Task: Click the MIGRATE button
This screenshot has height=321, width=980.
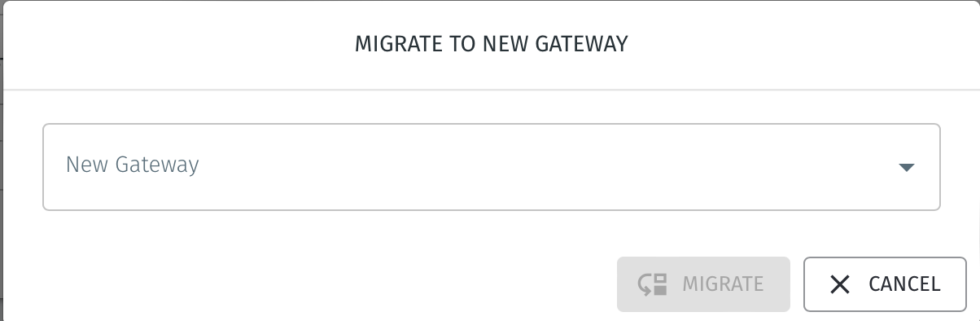Action: [703, 284]
